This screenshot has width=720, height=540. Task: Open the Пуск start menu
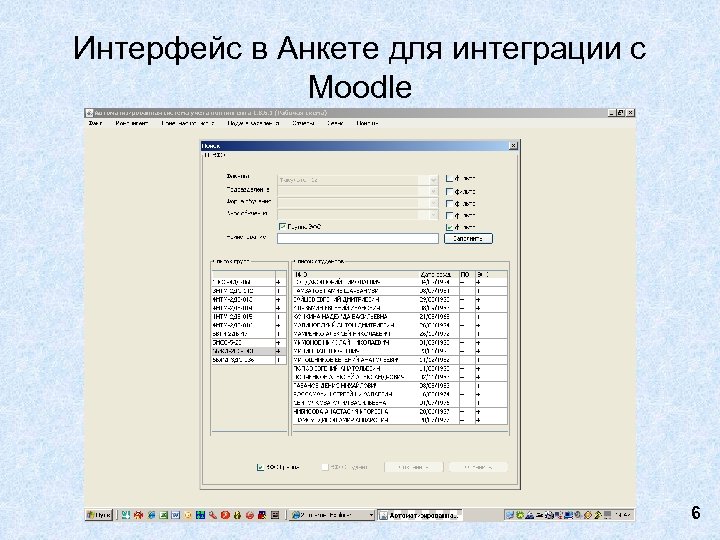(x=99, y=515)
